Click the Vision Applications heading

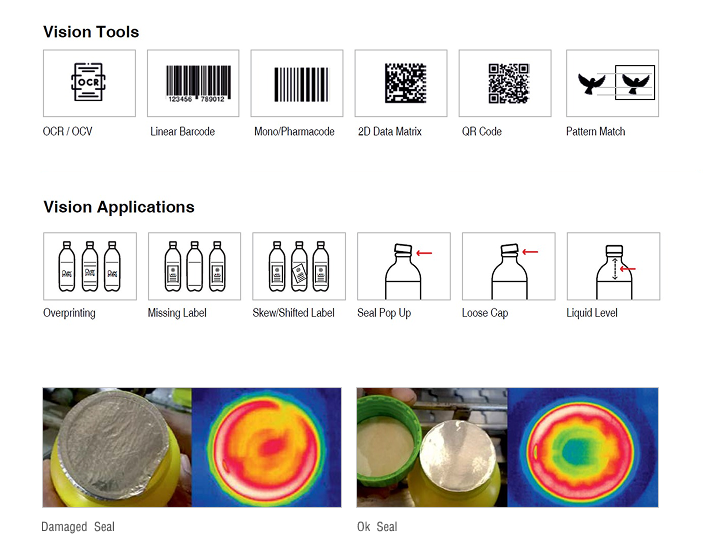119,208
